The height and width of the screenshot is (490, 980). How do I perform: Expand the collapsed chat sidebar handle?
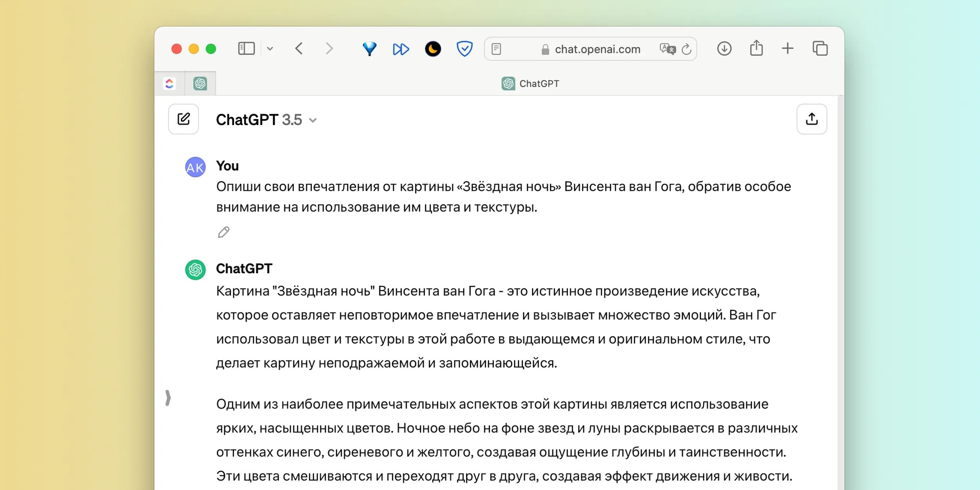[x=168, y=398]
